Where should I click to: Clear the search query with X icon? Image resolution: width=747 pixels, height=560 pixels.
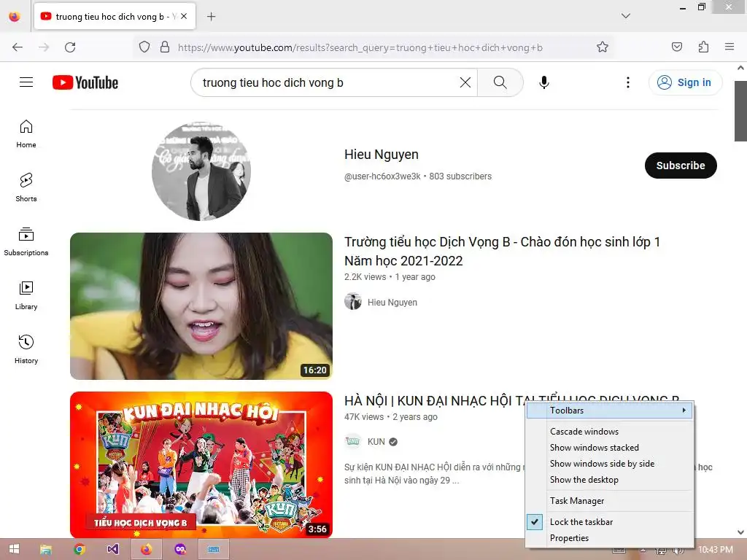coord(465,82)
